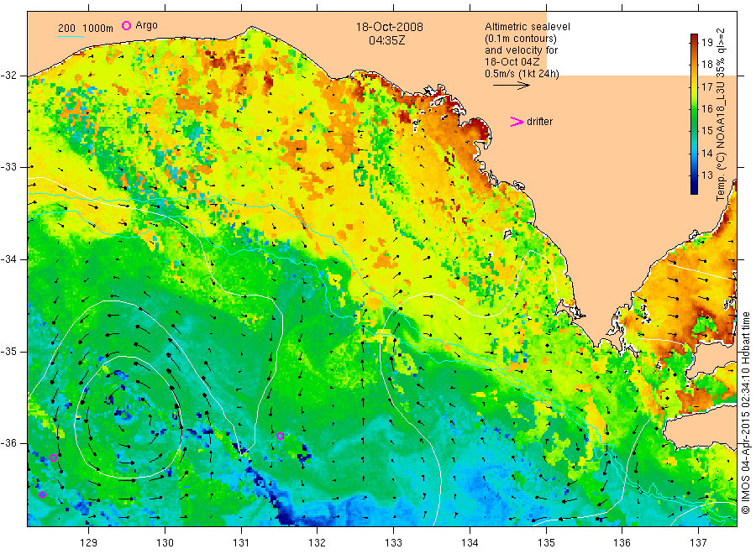Click the longitude axis label '137'

(698, 543)
